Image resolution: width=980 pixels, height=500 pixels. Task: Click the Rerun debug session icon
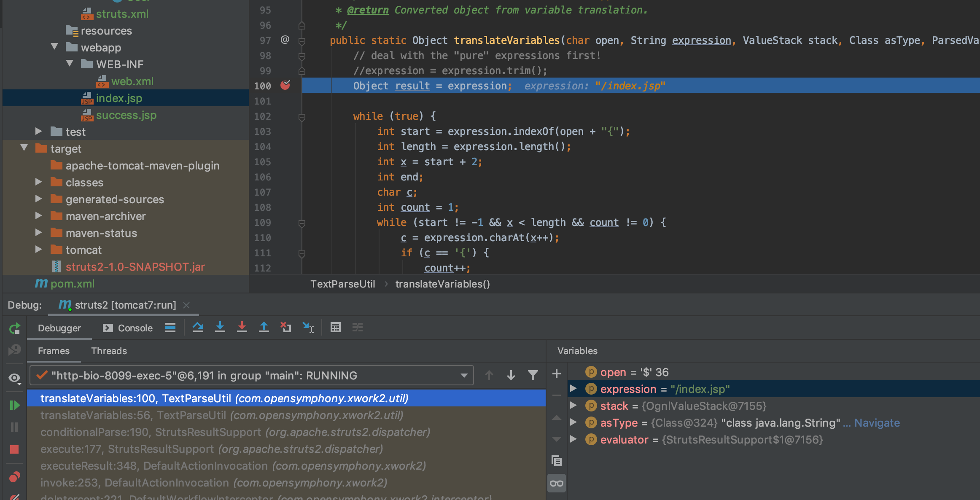[x=14, y=328]
